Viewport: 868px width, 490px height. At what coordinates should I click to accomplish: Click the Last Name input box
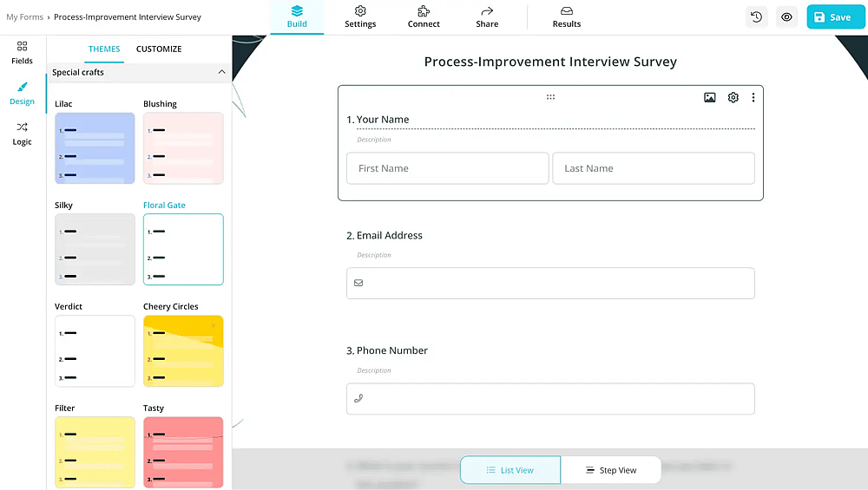pos(654,168)
